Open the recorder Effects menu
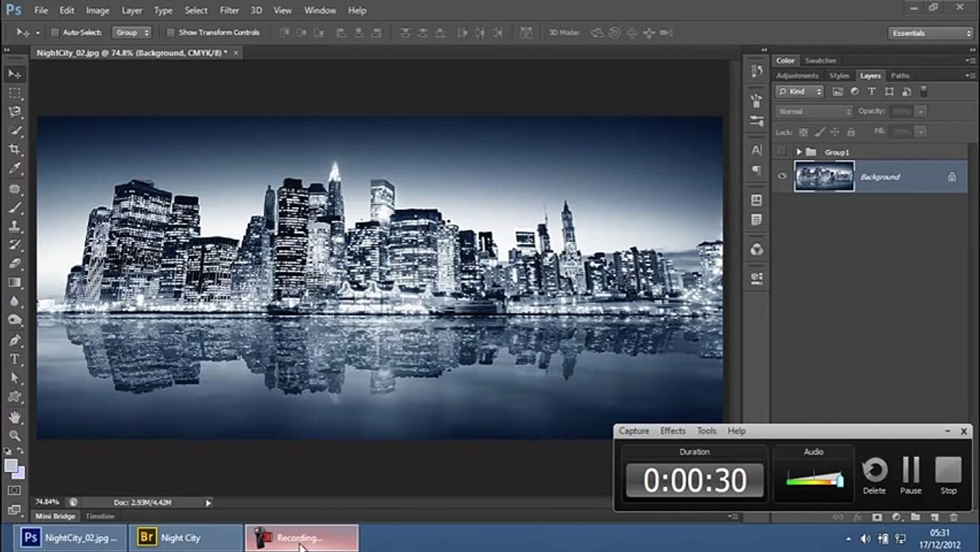The height and width of the screenshot is (552, 980). coord(673,431)
